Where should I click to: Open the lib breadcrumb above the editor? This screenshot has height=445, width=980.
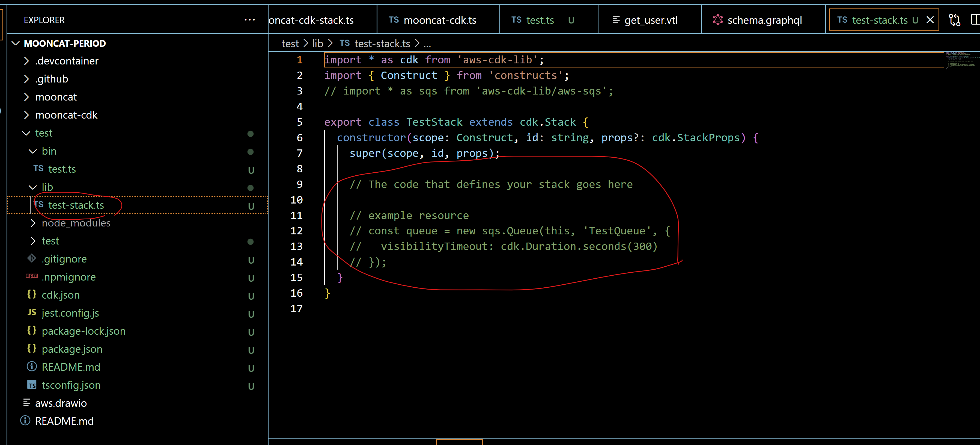(317, 43)
